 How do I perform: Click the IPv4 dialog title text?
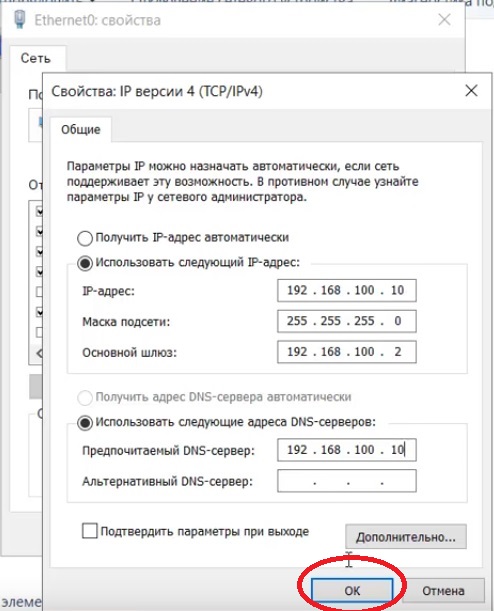[x=157, y=92]
